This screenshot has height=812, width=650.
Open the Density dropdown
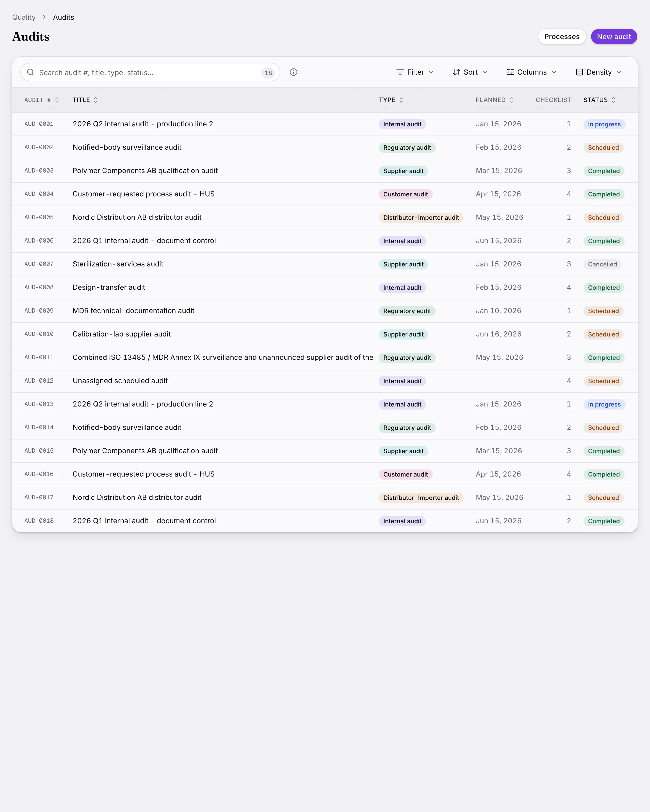tap(599, 72)
